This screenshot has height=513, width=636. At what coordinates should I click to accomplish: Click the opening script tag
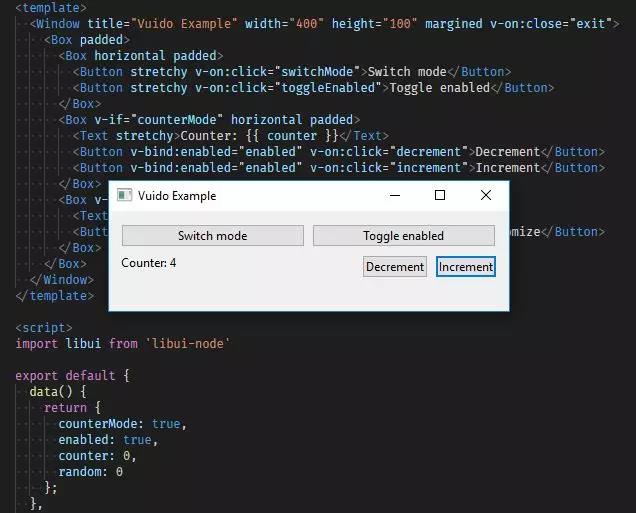tap(44, 328)
